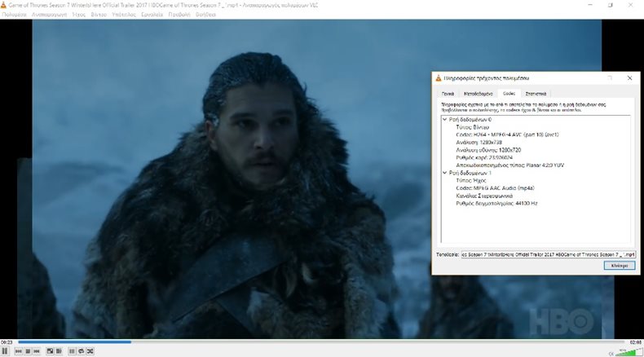The width and height of the screenshot is (644, 357).
Task: Mute audio with the speaker icon
Action: pyautogui.click(x=611, y=353)
